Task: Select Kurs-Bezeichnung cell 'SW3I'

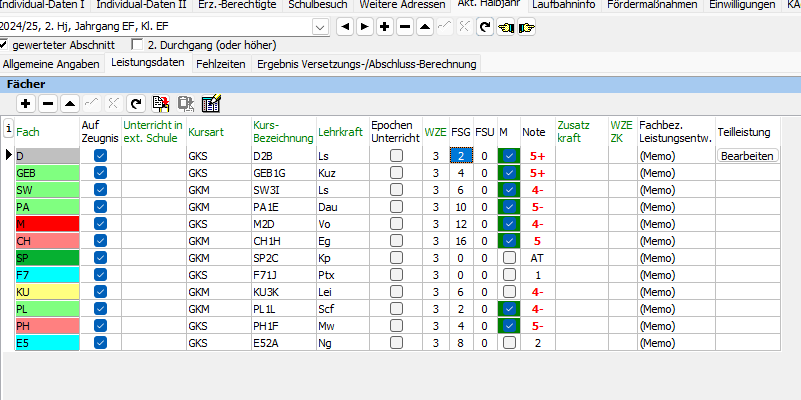Action: click(284, 190)
